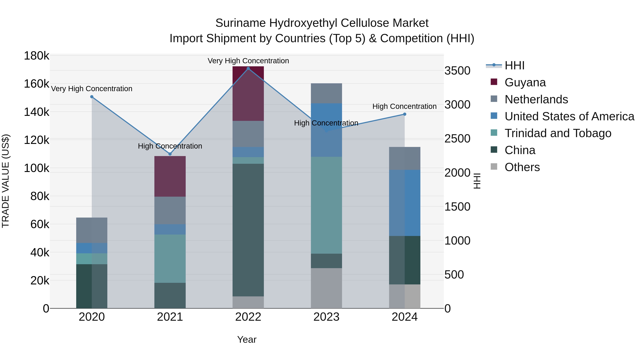Click the 'TRADE VALUE (US$)' axis title

(x=6, y=181)
